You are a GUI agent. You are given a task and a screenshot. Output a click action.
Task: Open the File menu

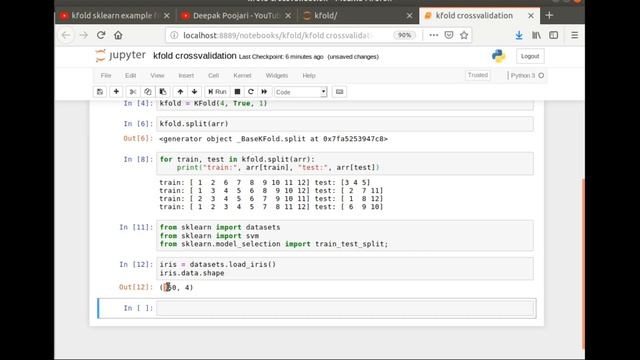click(x=106, y=76)
